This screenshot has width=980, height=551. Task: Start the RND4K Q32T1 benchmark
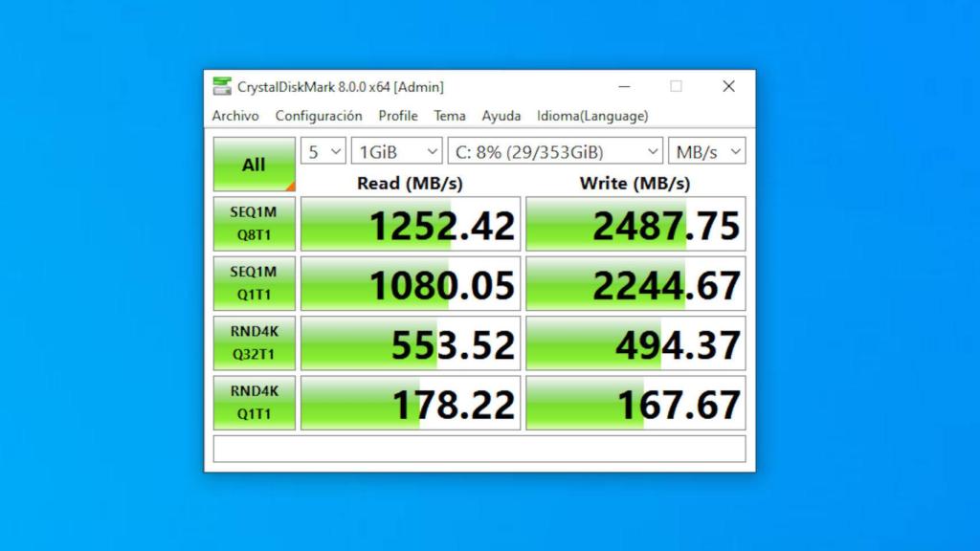[x=253, y=342]
